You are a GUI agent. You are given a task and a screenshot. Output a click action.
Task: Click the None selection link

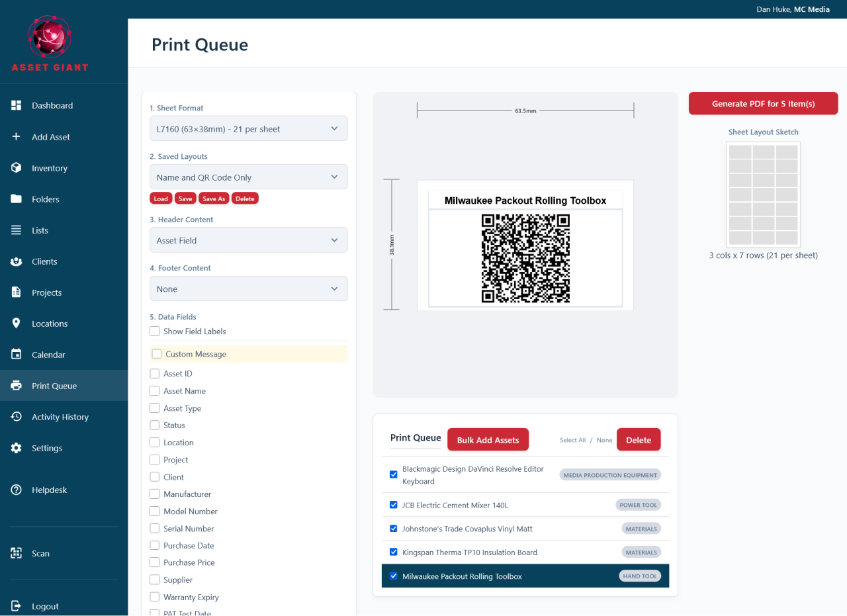click(604, 440)
